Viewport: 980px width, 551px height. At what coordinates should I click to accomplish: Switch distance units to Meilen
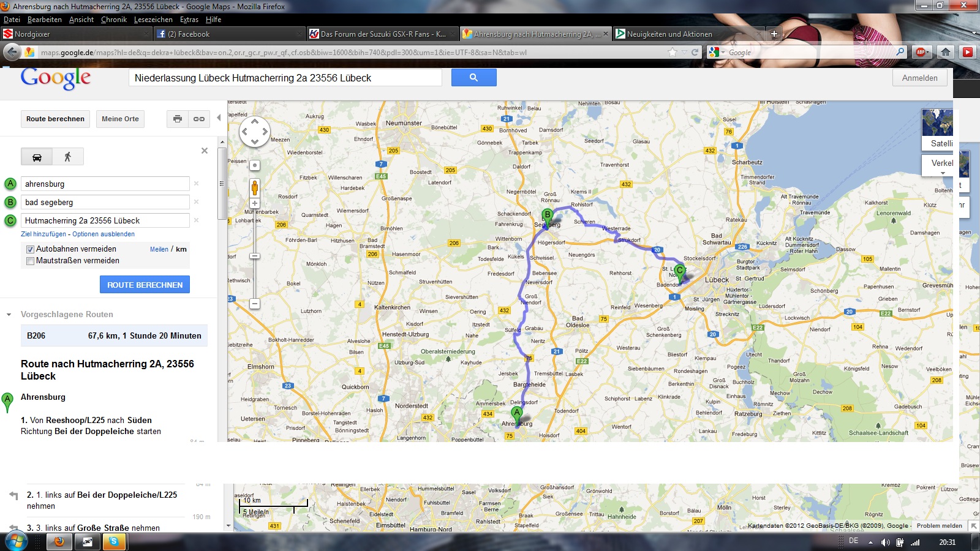click(159, 249)
